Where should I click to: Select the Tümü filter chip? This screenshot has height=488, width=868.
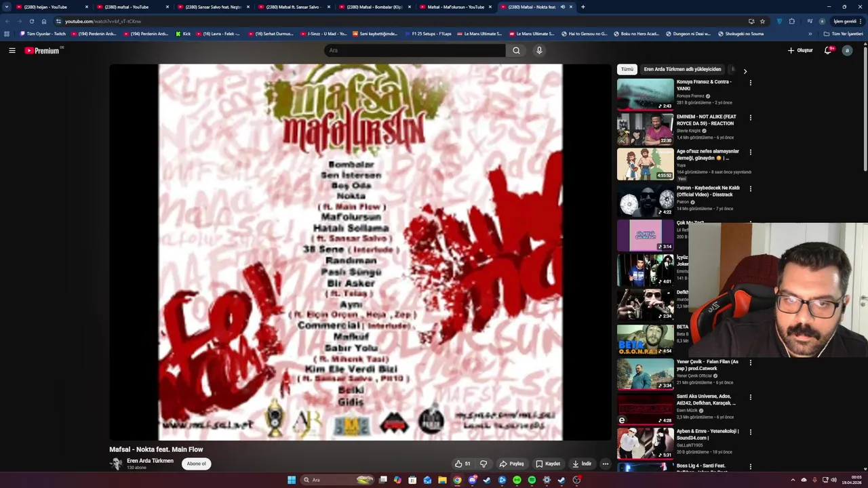click(x=627, y=69)
